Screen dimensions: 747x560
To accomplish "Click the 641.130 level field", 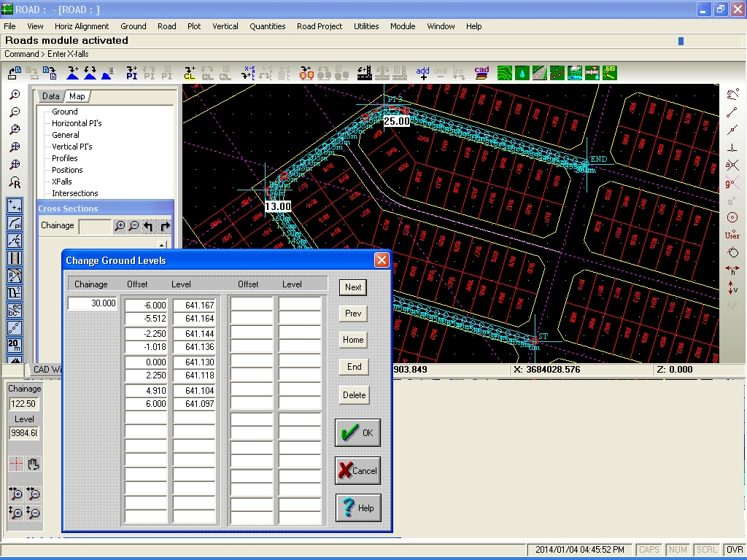I will coord(194,362).
